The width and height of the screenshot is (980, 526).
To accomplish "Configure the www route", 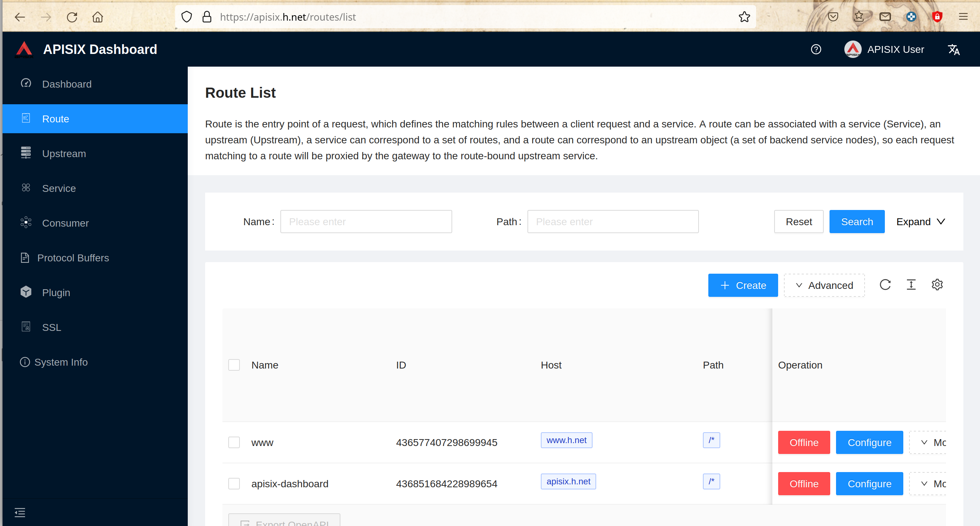I will [869, 442].
